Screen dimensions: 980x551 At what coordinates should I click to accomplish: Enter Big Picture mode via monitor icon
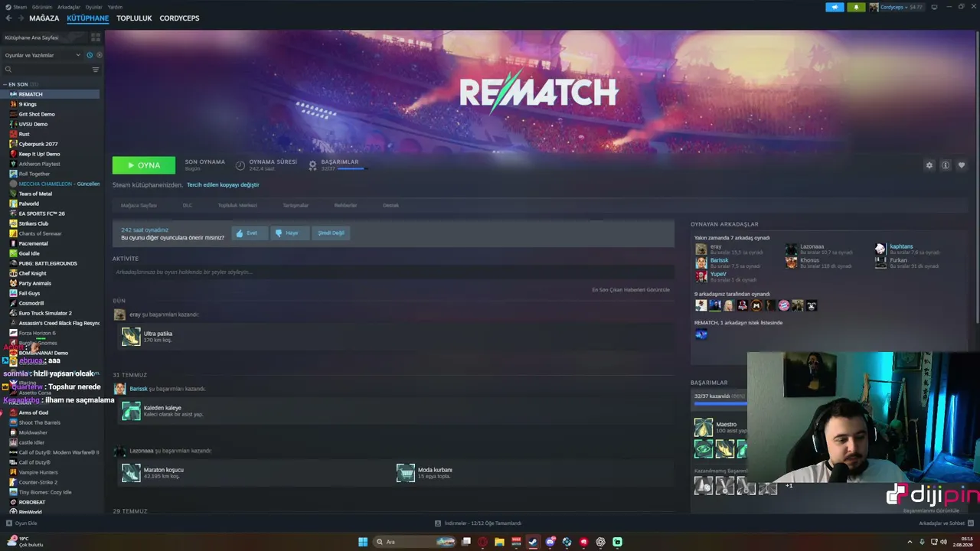pyautogui.click(x=934, y=7)
